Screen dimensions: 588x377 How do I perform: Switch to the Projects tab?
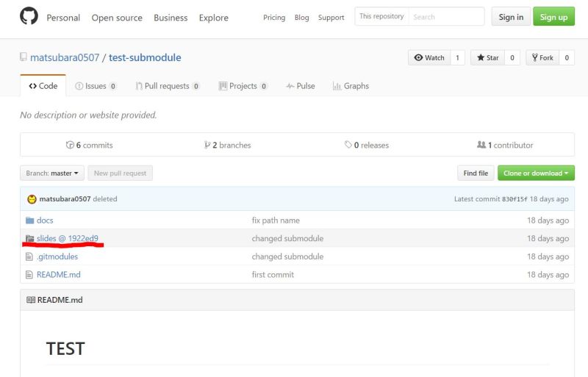pyautogui.click(x=243, y=86)
